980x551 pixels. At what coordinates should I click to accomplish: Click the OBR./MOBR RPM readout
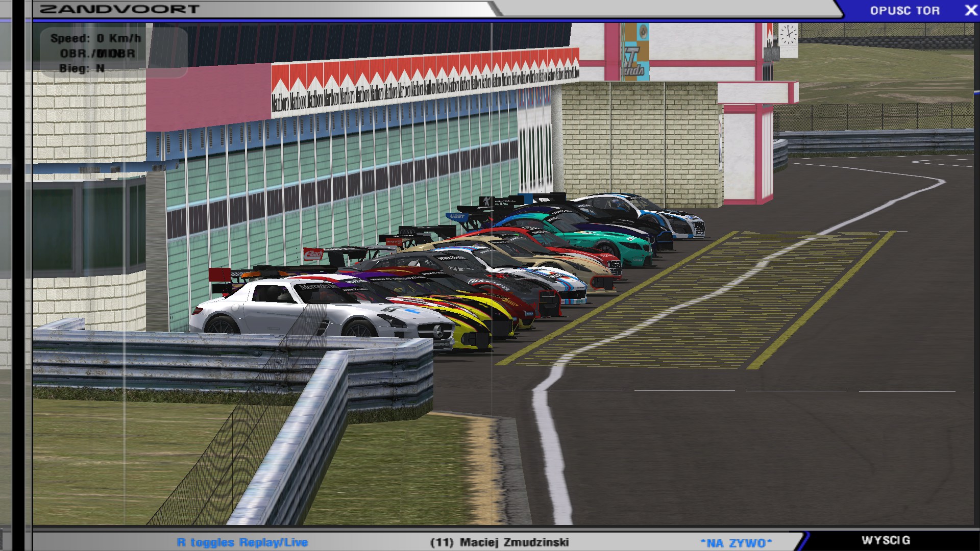click(x=97, y=54)
